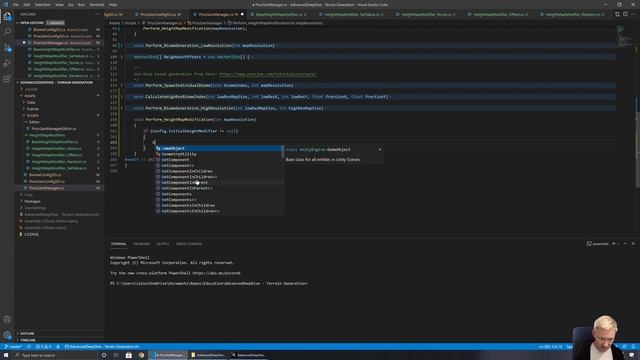This screenshot has height=360, width=640.
Task: Click the flame icon in status bar
Action: [x=58, y=347]
